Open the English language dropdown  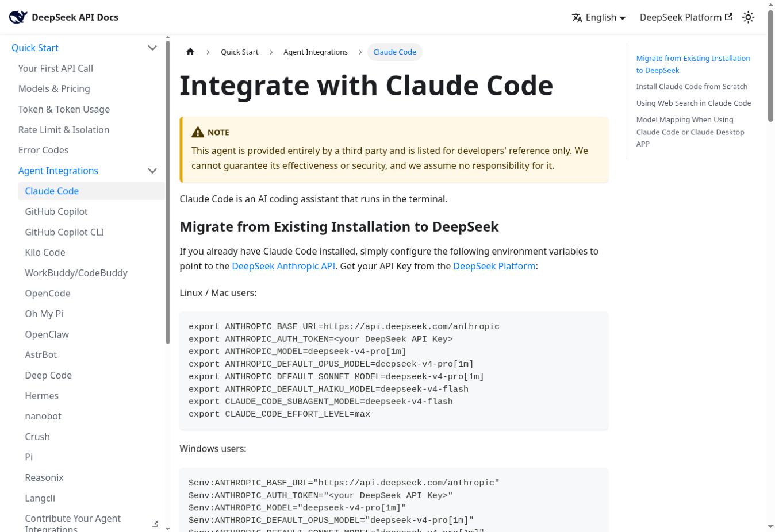(599, 17)
